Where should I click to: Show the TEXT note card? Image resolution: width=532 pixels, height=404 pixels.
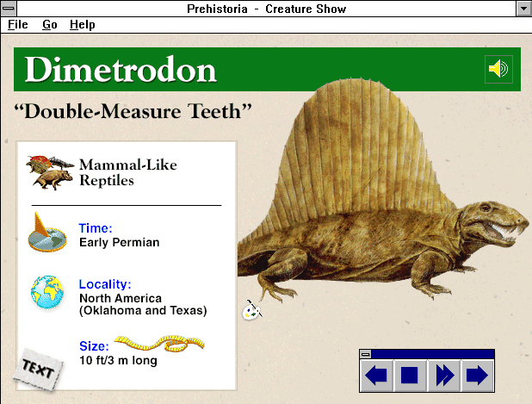pos(39,369)
